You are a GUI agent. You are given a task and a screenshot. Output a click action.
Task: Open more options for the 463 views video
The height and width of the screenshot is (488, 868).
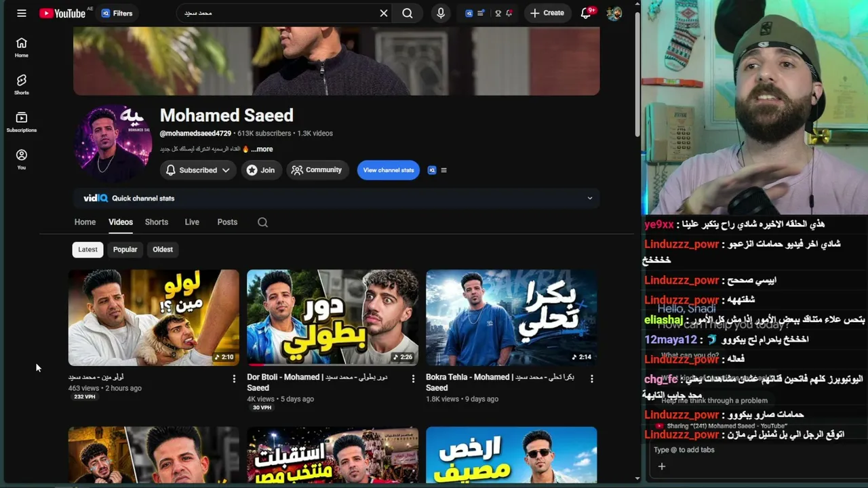[234, 379]
